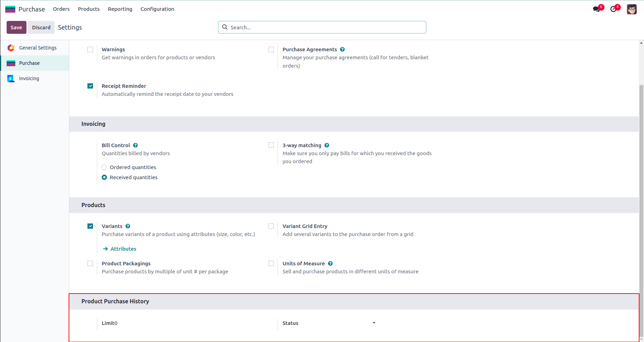
Task: Enable Product Packagings checkbox
Action: coord(90,263)
